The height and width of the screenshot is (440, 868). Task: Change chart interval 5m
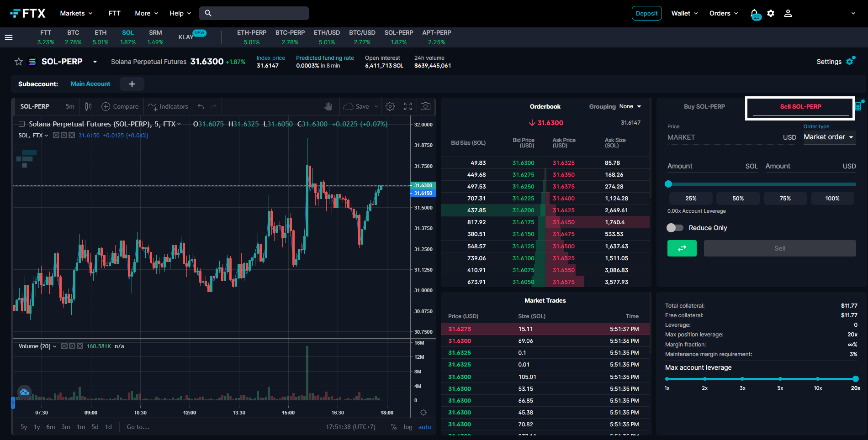point(70,106)
